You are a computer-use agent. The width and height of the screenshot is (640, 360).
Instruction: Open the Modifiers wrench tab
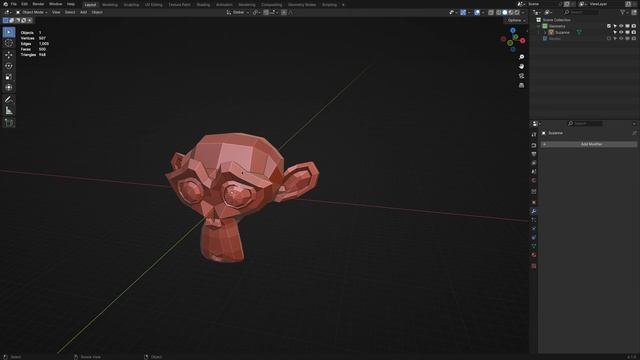click(533, 211)
